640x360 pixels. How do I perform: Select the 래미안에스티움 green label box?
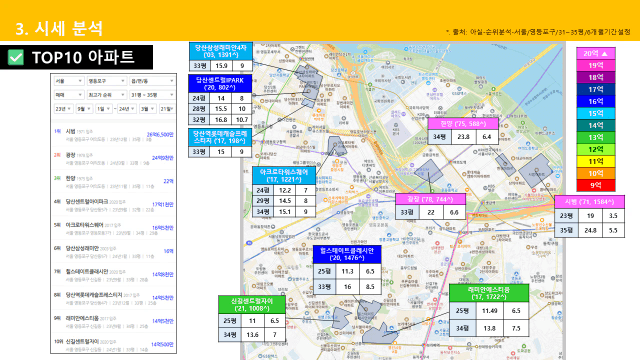click(489, 293)
